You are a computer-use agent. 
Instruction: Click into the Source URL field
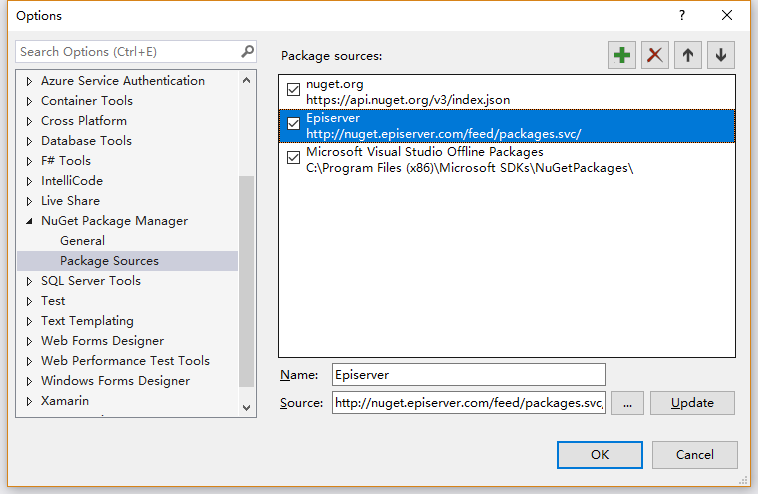click(x=468, y=403)
